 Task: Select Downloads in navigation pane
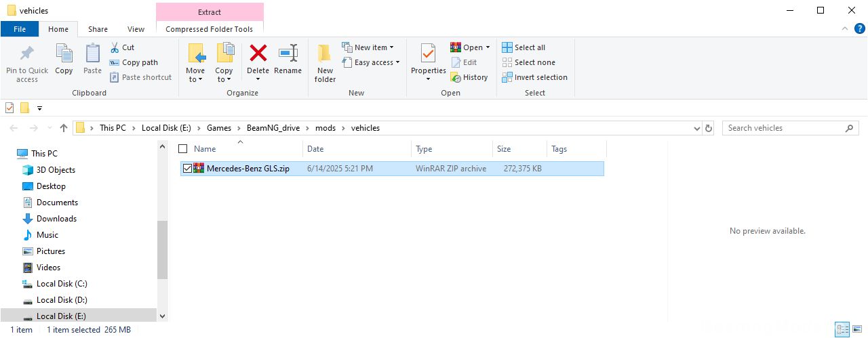coord(56,219)
